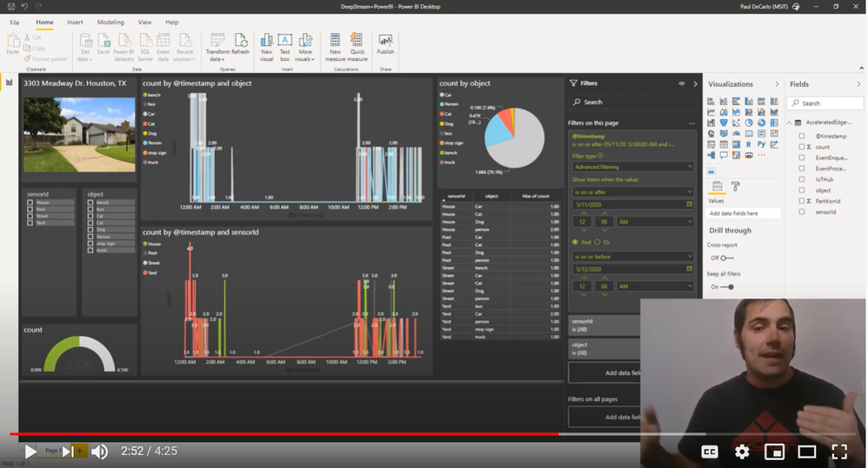Switch to the Modeling ribbon tab
Viewport: 868px width, 468px height.
coord(110,22)
